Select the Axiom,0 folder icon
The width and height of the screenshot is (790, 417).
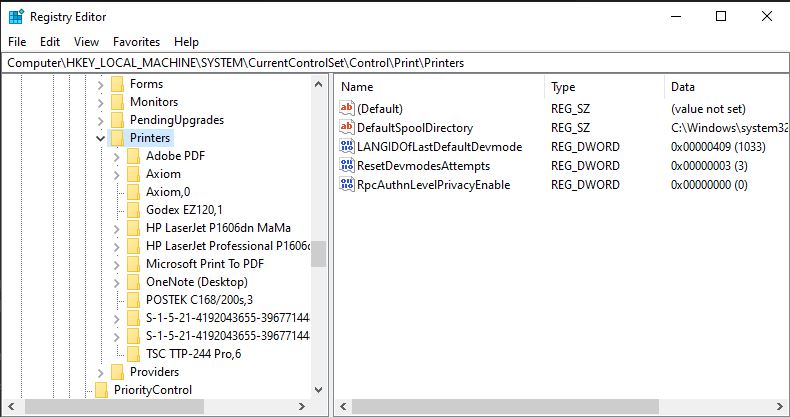click(134, 192)
